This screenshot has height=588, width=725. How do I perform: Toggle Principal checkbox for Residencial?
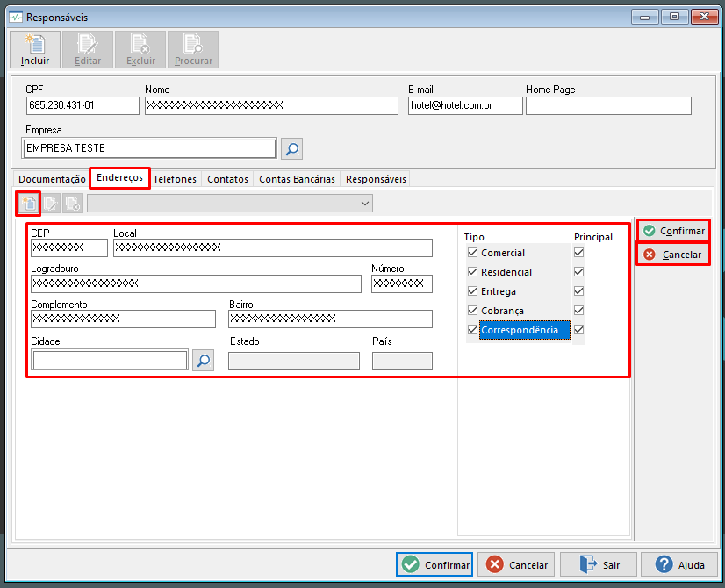[x=578, y=272]
